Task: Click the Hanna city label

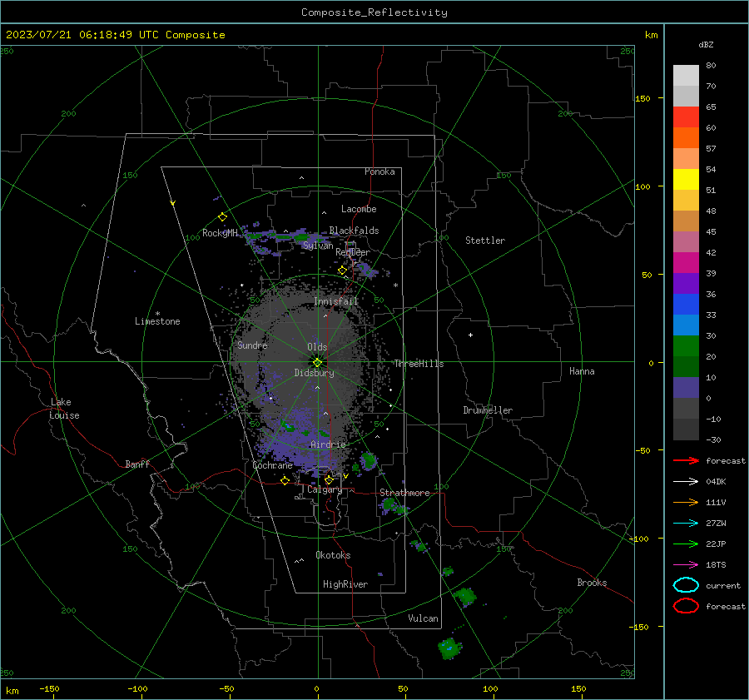Action: (x=582, y=371)
